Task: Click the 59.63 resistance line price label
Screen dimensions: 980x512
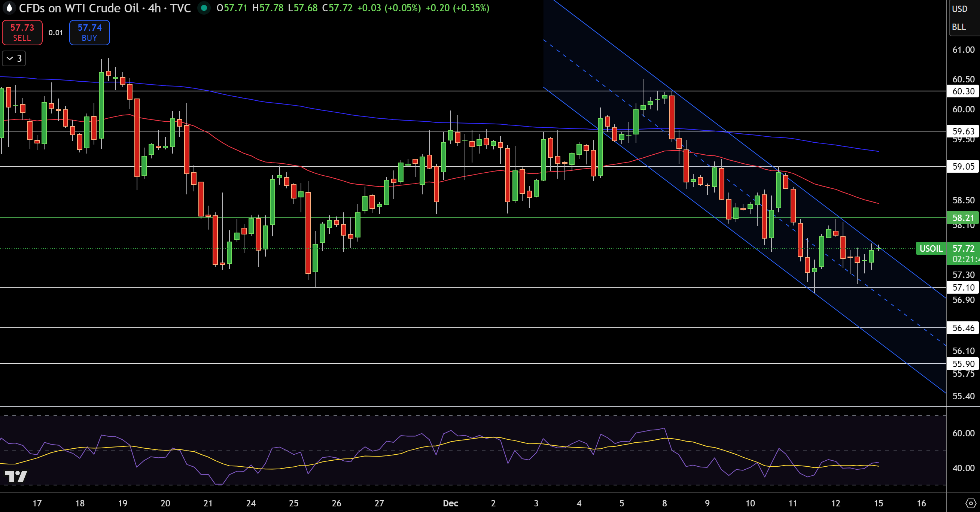Action: [963, 131]
